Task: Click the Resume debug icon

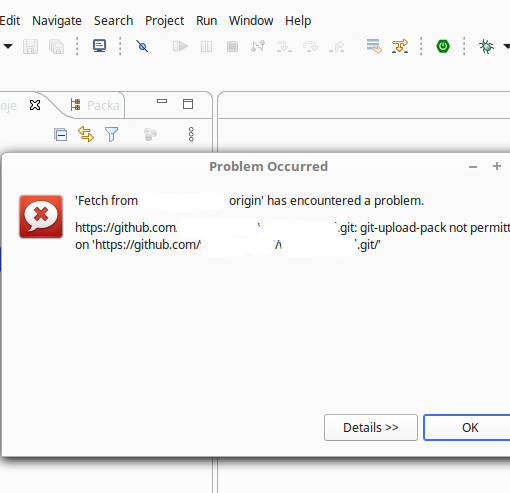Action: (x=180, y=46)
